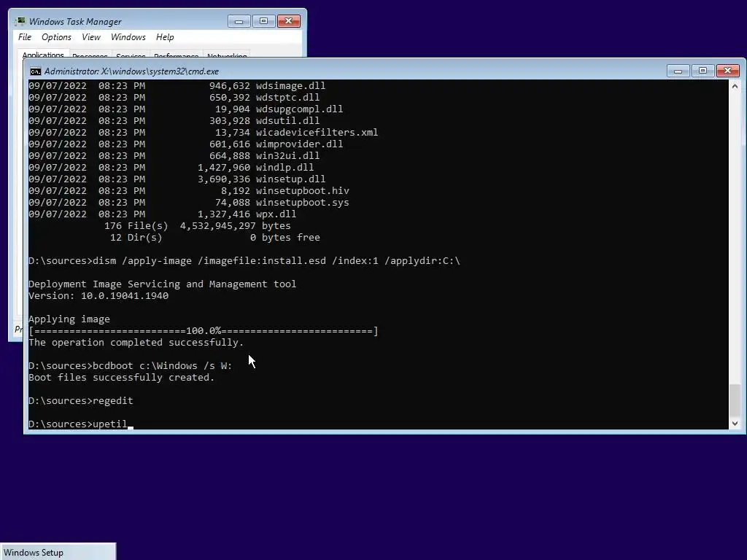Close the Windows Task Manager window
The height and width of the screenshot is (560, 747).
(289, 21)
